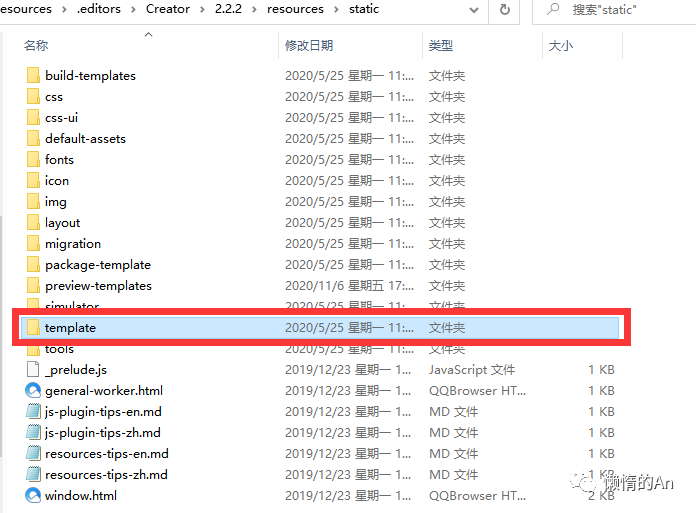Expand the chevron after resources breadcrumb
The width and height of the screenshot is (696, 513).
tap(336, 9)
